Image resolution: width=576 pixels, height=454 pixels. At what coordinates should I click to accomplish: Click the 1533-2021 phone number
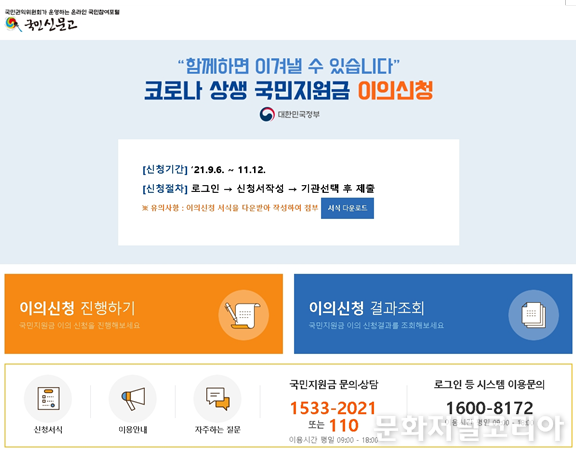[x=333, y=408]
